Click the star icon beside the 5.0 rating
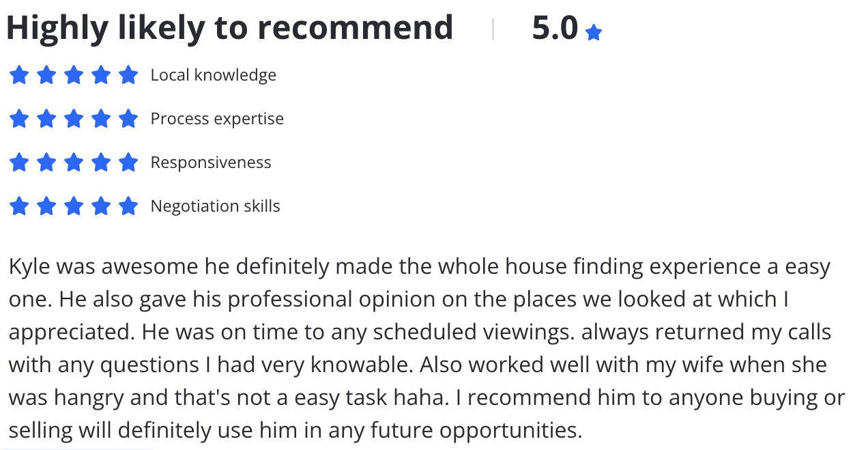Viewport: 868px width, 450px height. click(594, 33)
